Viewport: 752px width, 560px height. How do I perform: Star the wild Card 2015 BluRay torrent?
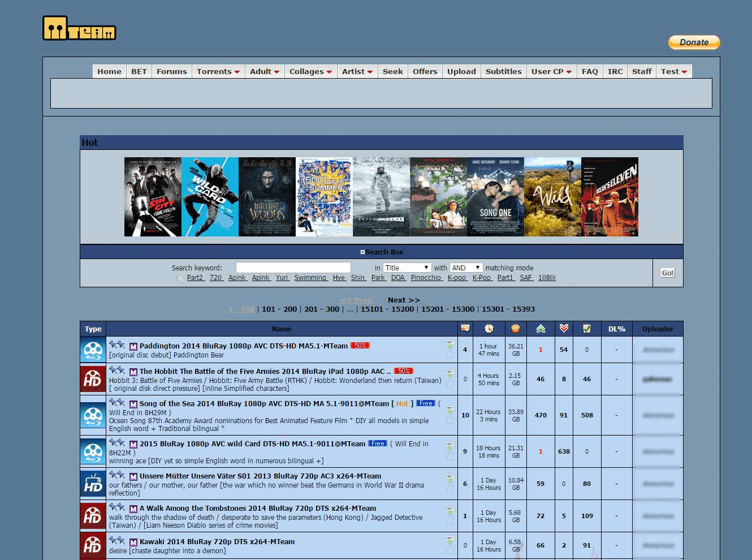click(450, 456)
